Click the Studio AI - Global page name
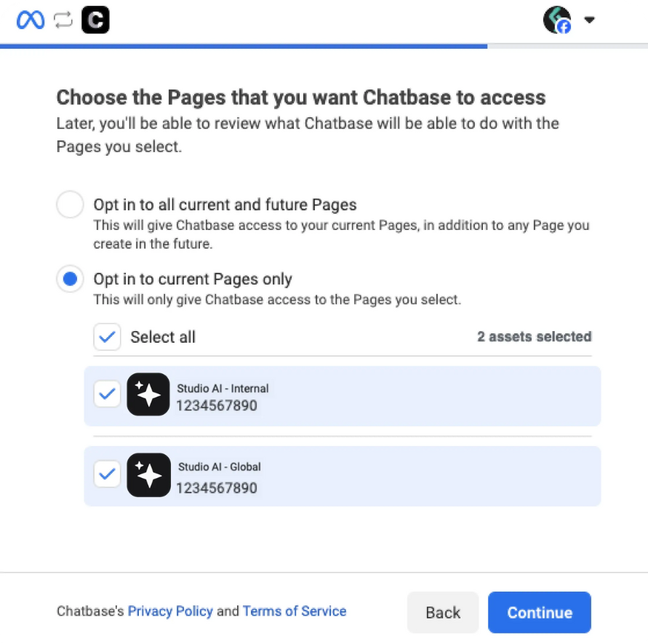 (x=220, y=466)
